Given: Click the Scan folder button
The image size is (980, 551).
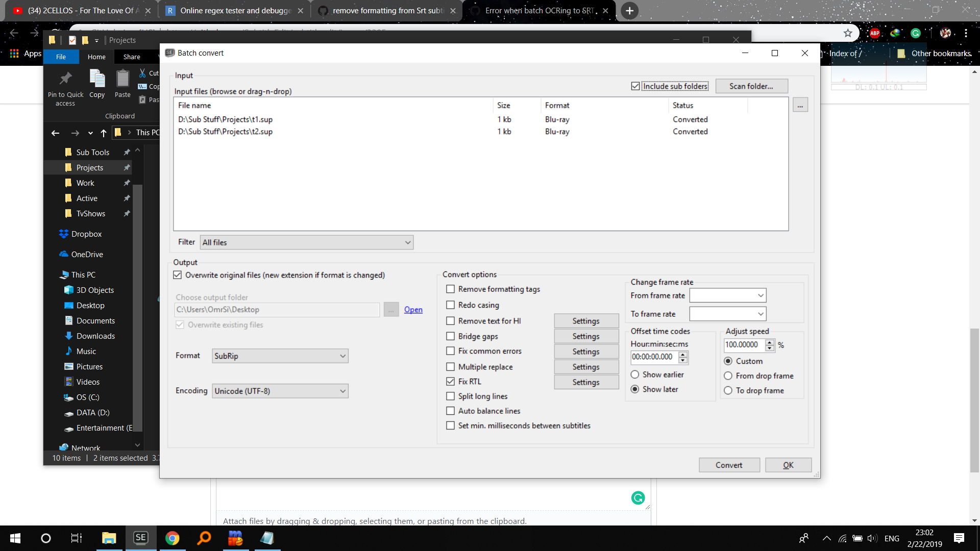Looking at the screenshot, I should coord(751,86).
